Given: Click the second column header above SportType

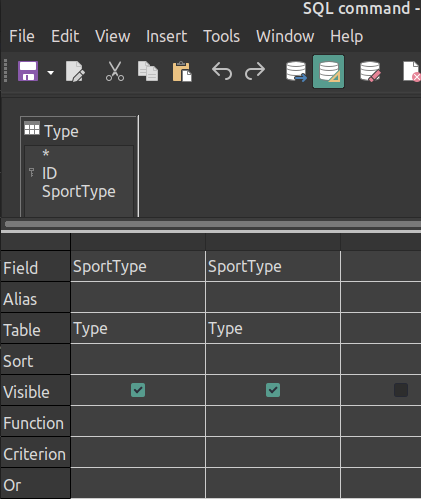Looking at the screenshot, I should tap(273, 242).
